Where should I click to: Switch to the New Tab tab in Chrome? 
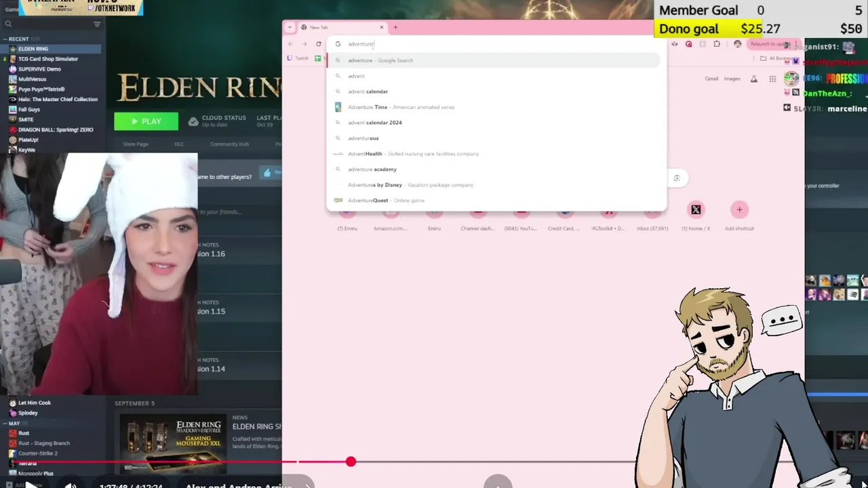(x=342, y=27)
